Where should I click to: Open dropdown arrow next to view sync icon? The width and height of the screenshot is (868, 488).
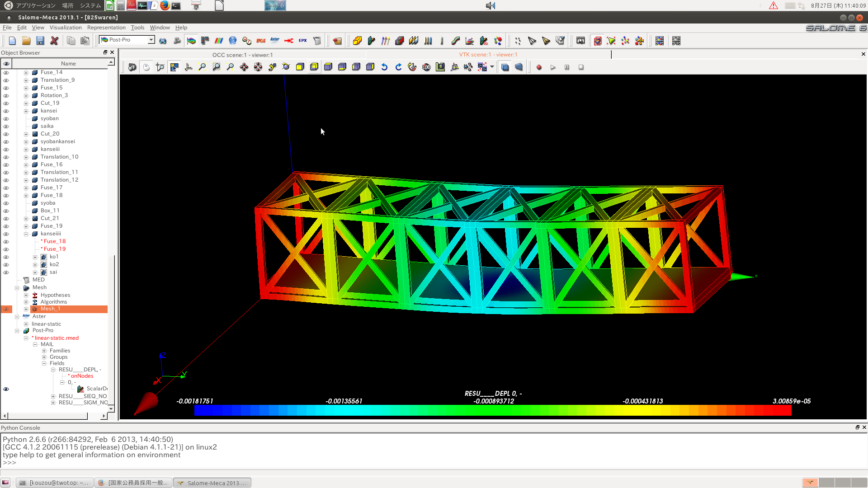[x=492, y=67]
